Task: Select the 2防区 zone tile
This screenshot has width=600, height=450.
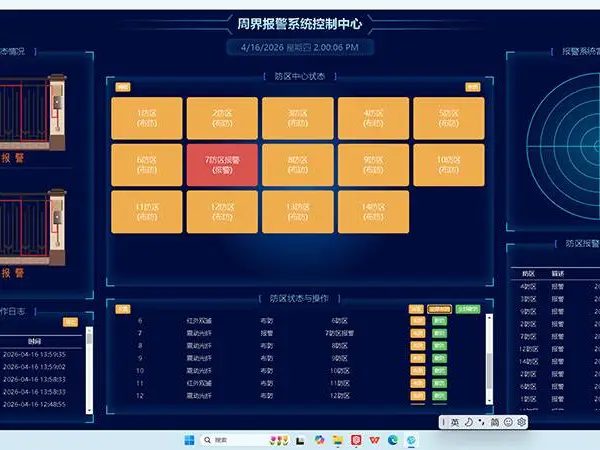Action: (222, 118)
